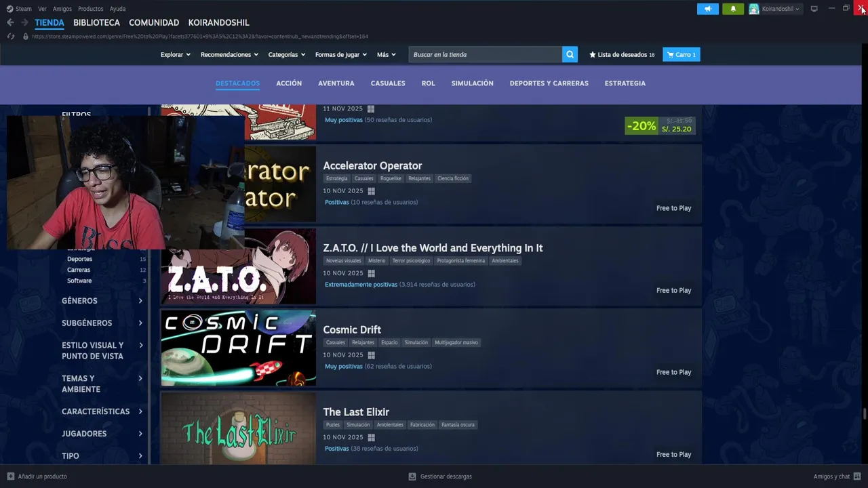Select the SIMULACIÓN tab
Viewport: 868px width, 488px height.
473,83
